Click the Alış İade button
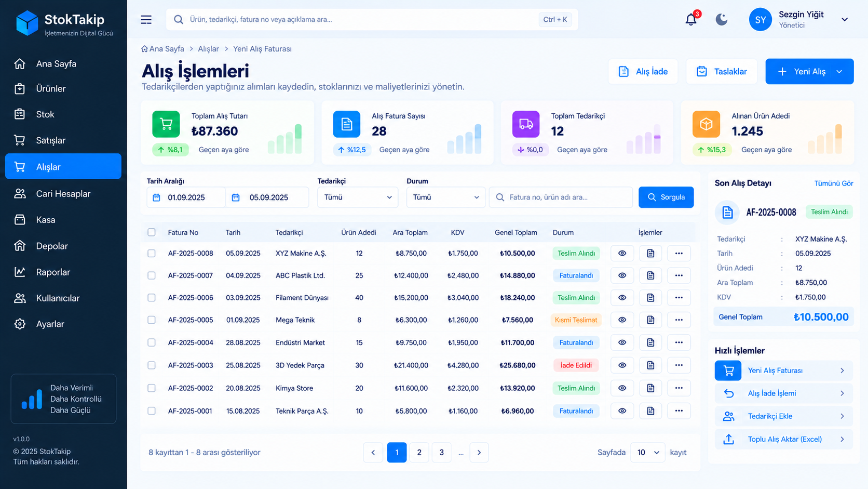 pyautogui.click(x=643, y=72)
